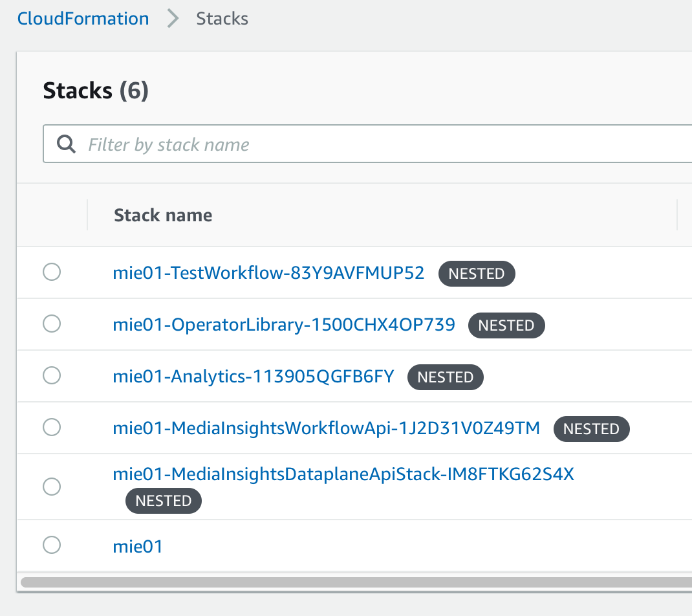Screen dimensions: 692x616
Task: Open the mie01-Analytics-113905QGFB6FY stack
Action: (x=254, y=376)
